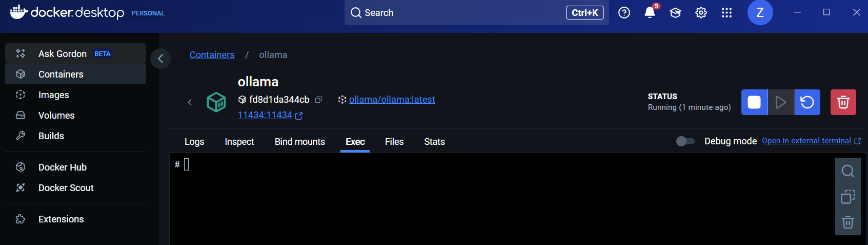Open the Z user account avatar
Image resolution: width=868 pixels, height=245 pixels.
coord(760,12)
